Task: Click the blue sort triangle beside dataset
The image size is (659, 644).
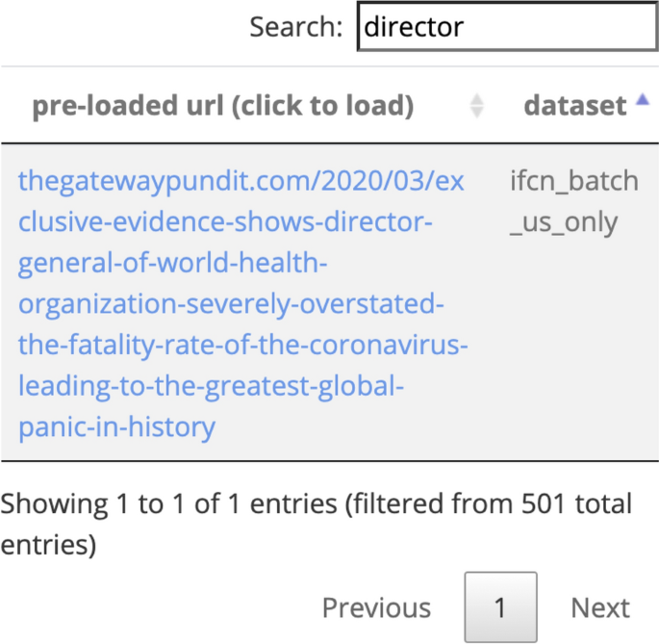Action: click(643, 100)
